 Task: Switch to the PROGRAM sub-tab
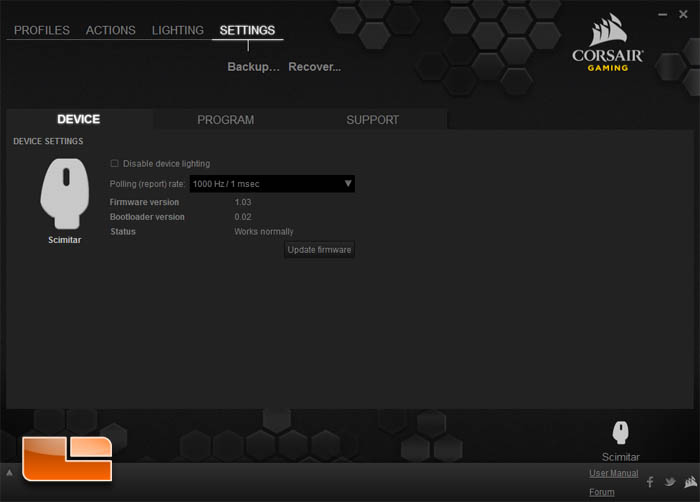click(x=226, y=120)
